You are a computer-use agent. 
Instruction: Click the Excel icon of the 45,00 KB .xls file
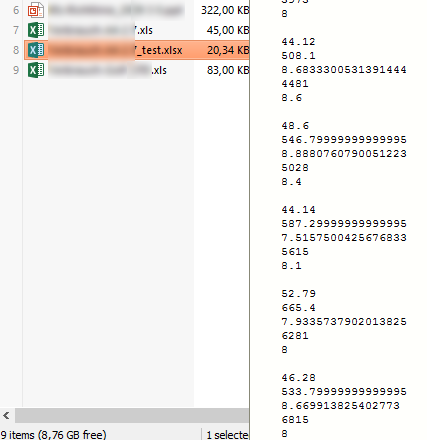tap(36, 30)
